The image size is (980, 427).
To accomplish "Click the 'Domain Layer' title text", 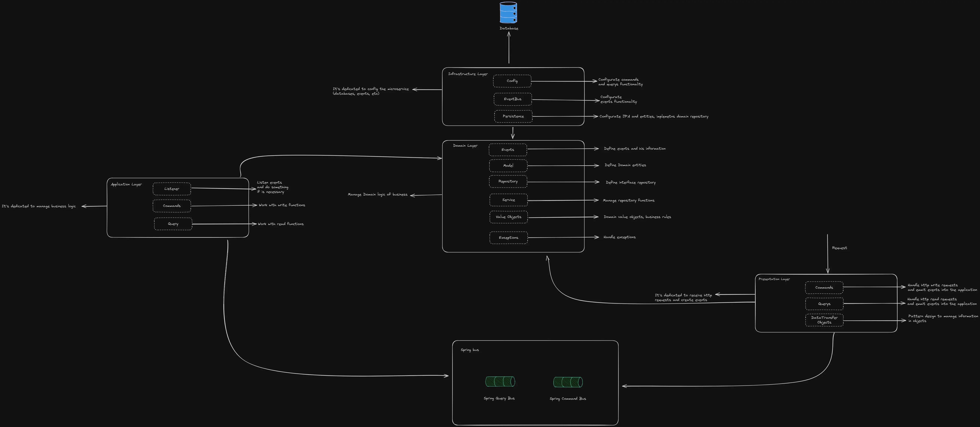I will pos(465,145).
